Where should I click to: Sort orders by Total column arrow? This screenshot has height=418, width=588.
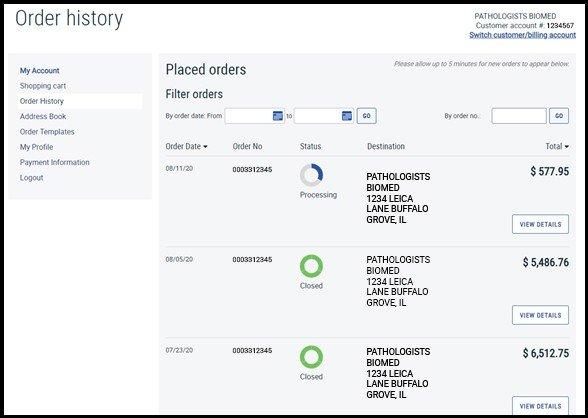[x=566, y=147]
